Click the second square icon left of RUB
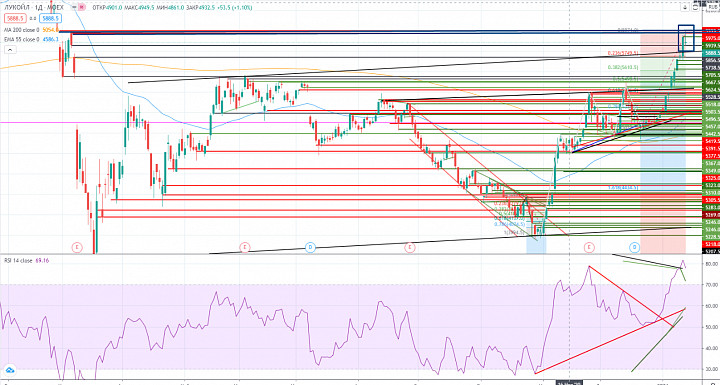 pos(695,7)
